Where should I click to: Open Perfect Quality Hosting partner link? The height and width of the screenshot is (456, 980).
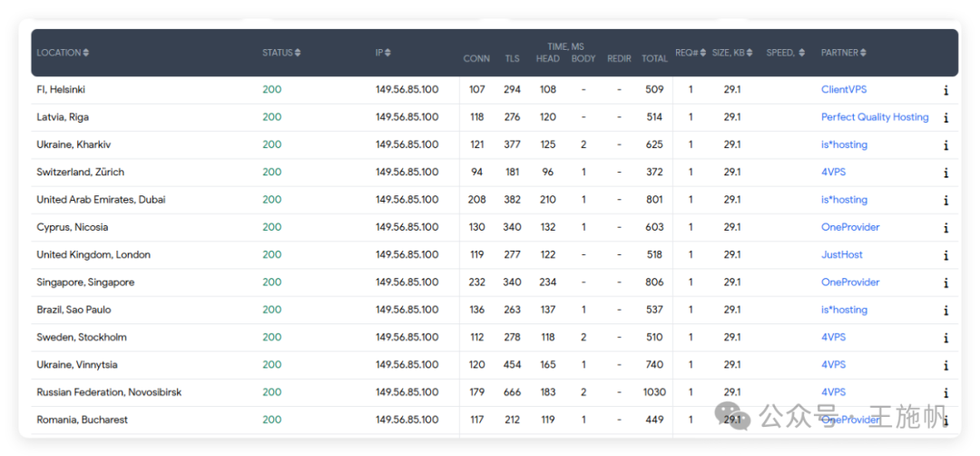pos(875,117)
